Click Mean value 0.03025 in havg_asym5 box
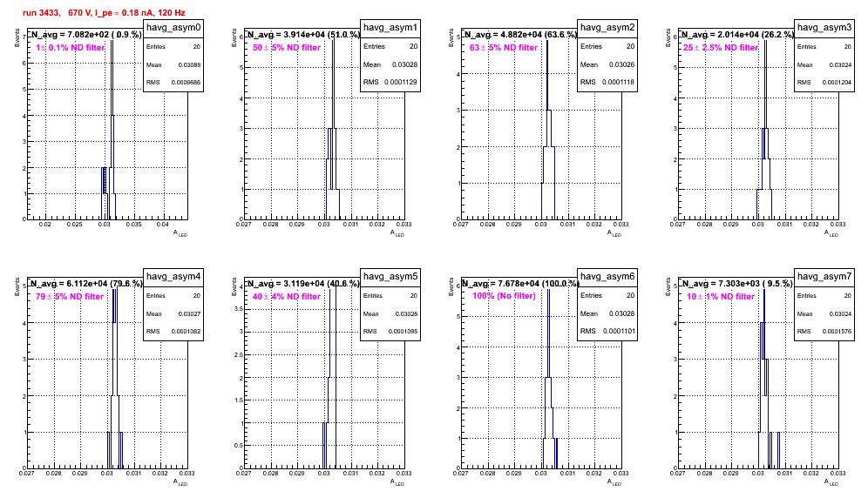This screenshot has width=868, height=498. [406, 313]
